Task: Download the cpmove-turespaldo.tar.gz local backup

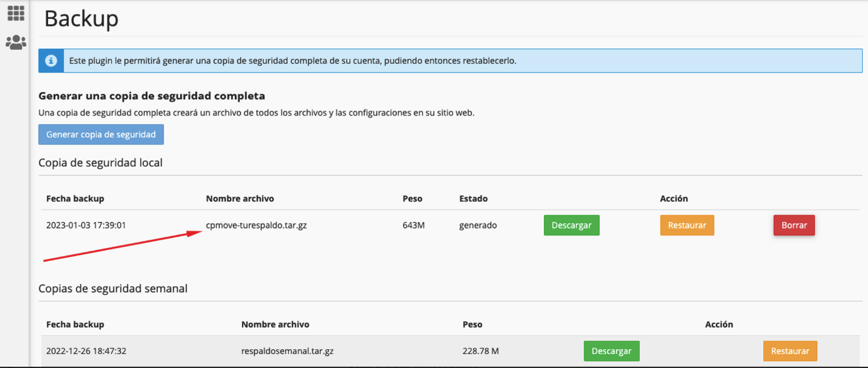Action: point(572,225)
